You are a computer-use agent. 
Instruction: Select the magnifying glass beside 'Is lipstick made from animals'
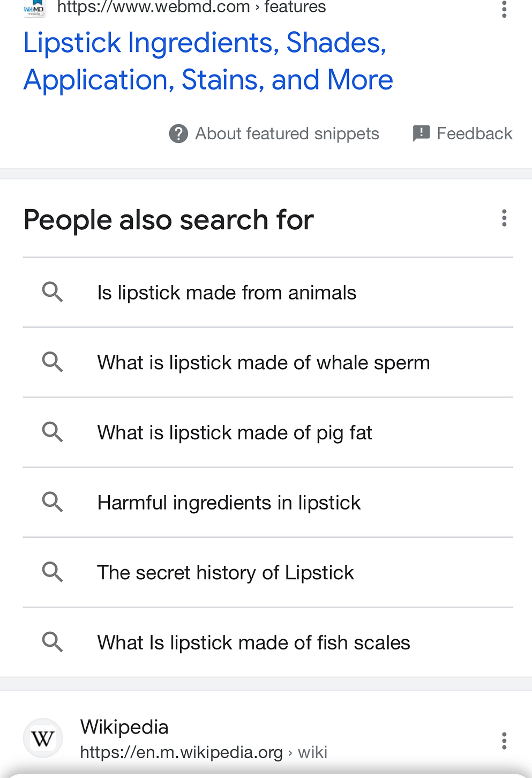52,293
